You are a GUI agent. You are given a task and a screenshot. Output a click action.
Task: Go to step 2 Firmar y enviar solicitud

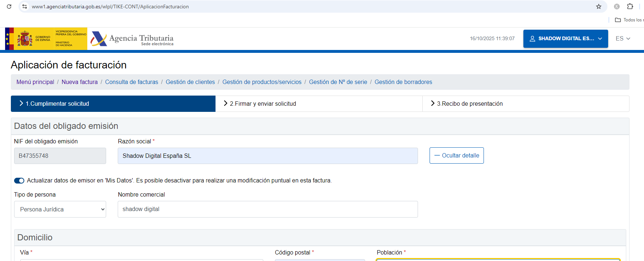263,104
